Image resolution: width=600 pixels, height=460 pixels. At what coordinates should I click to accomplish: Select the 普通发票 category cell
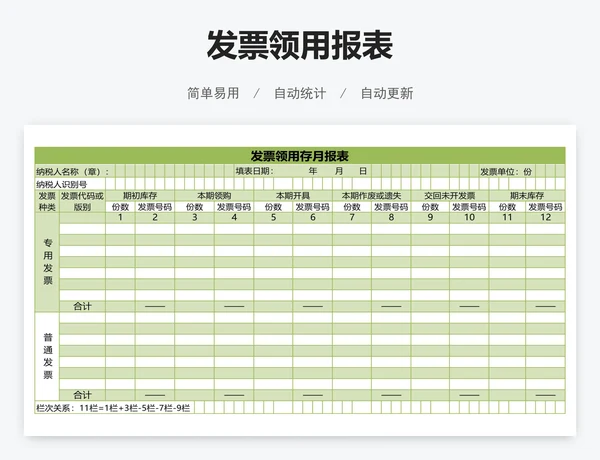47,357
